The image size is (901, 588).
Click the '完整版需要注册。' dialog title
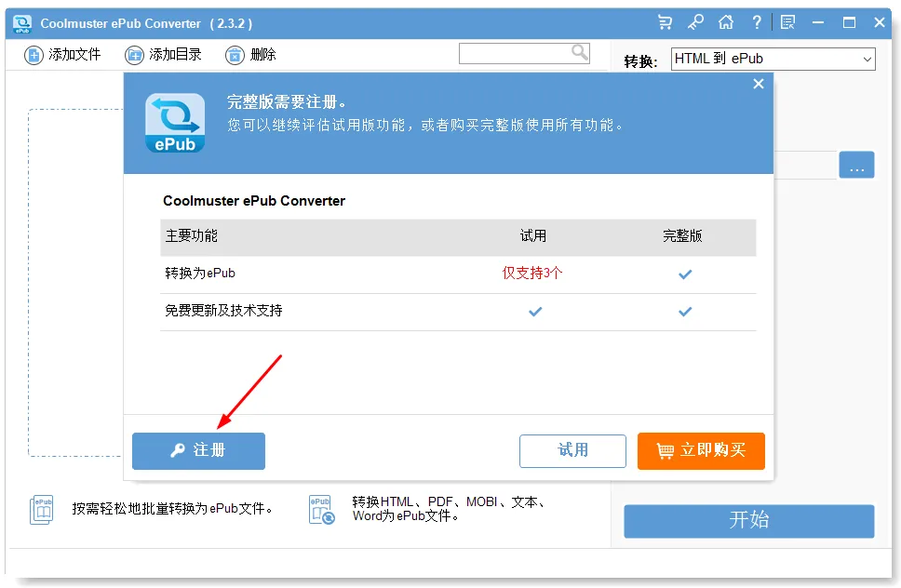click(287, 102)
